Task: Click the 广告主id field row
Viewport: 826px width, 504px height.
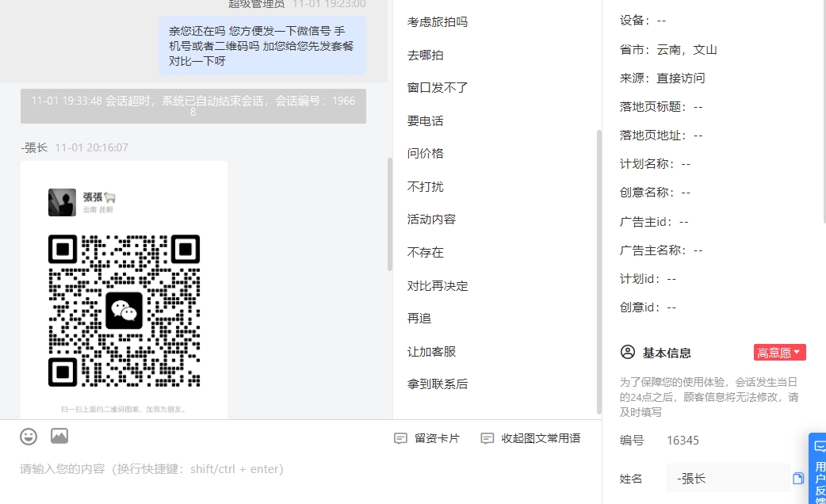Action: coord(654,222)
